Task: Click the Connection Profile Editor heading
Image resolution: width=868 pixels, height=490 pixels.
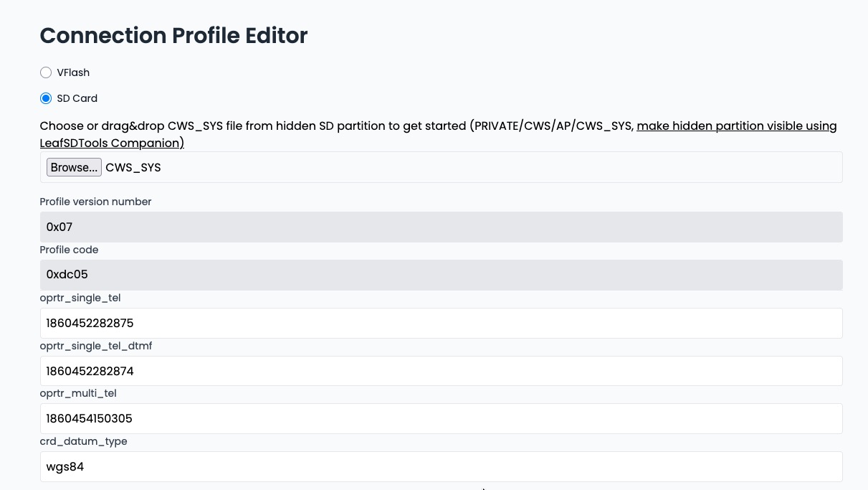Action: 173,35
